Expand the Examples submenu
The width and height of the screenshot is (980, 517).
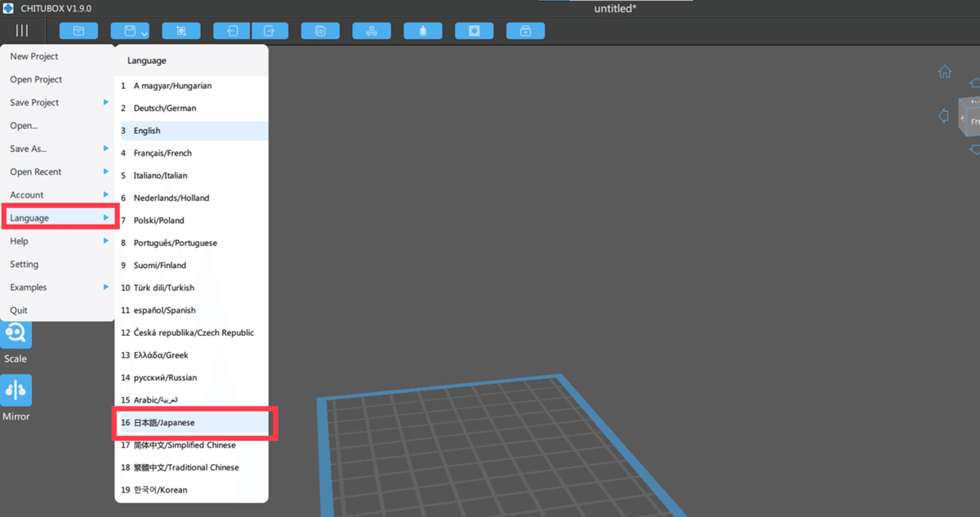(x=57, y=287)
